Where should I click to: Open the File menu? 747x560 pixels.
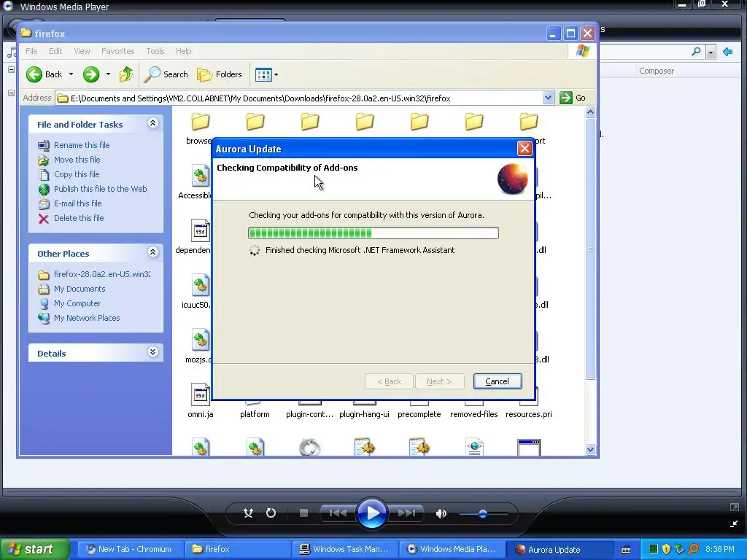(x=31, y=51)
